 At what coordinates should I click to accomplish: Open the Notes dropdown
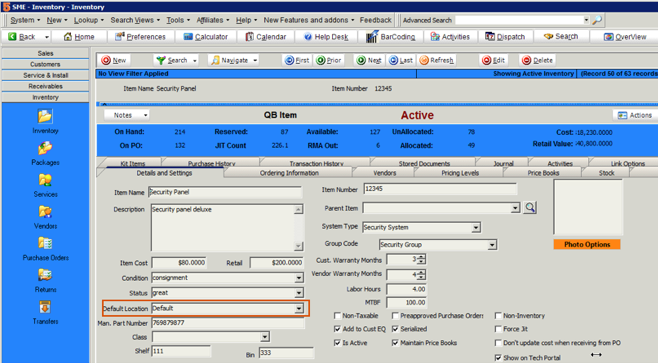[x=126, y=115]
